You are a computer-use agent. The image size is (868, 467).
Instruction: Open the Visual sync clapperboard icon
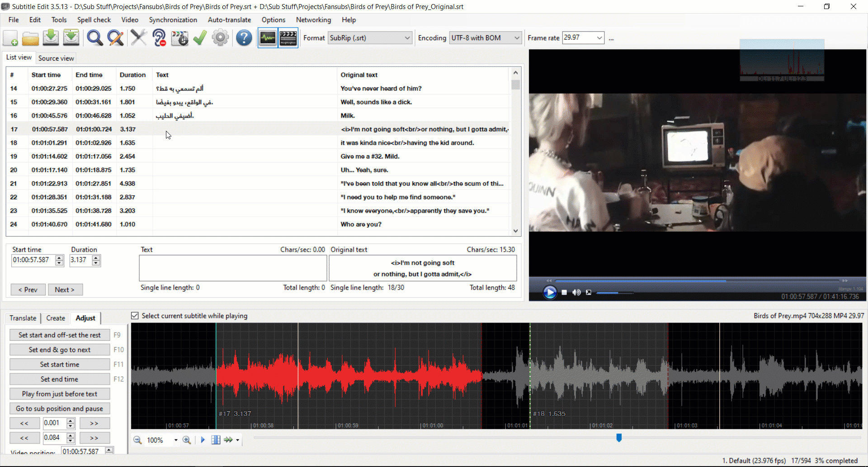pyautogui.click(x=179, y=38)
